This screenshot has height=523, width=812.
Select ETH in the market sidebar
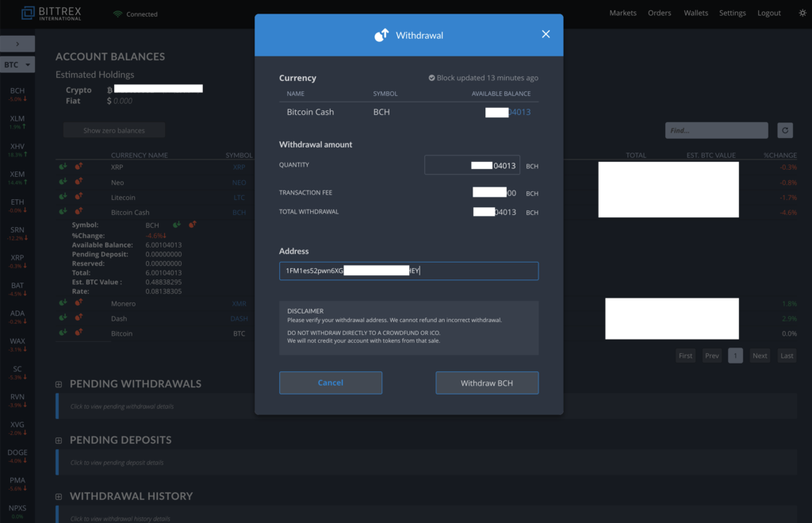(x=17, y=206)
